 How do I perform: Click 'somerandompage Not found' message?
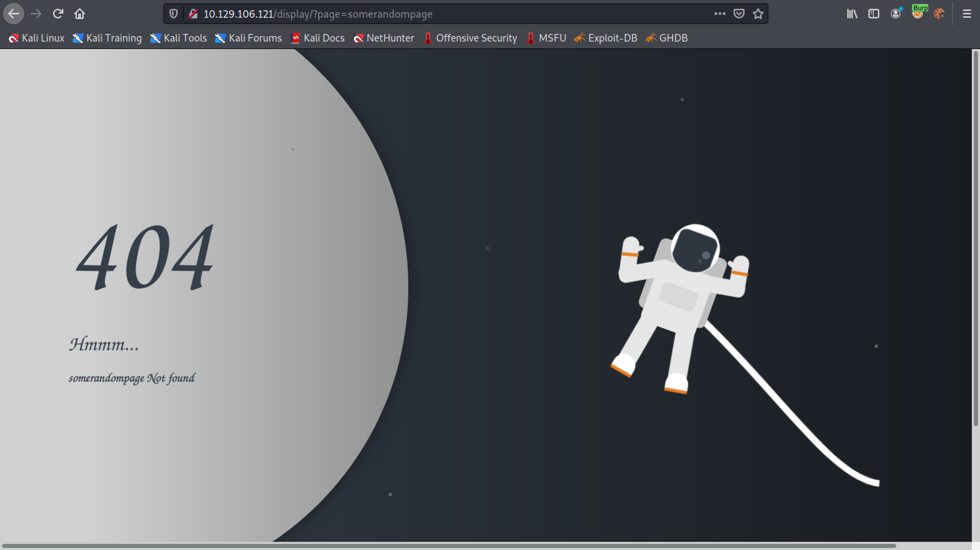pos(132,378)
